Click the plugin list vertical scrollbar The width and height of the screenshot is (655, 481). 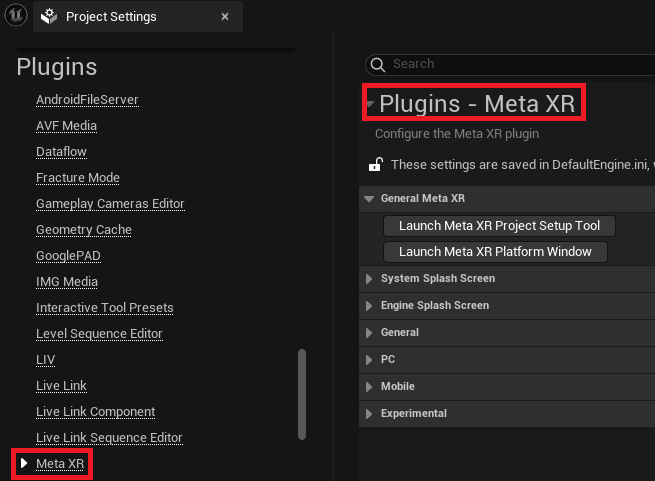click(302, 393)
